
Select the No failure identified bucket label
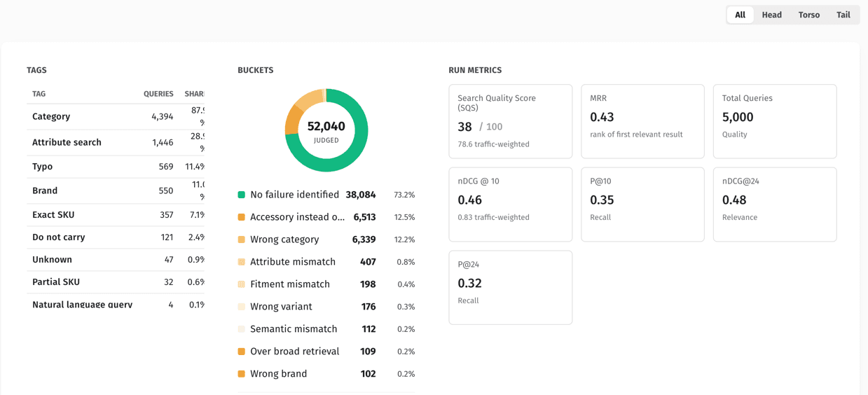[294, 195]
